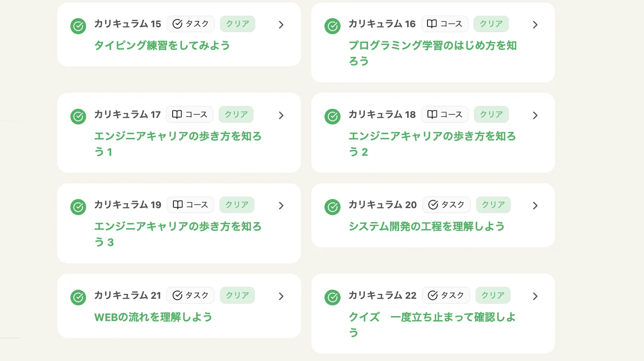The height and width of the screenshot is (361, 644).
Task: Select the タスク badge icon on カリキュラム 22
Action: point(433,295)
